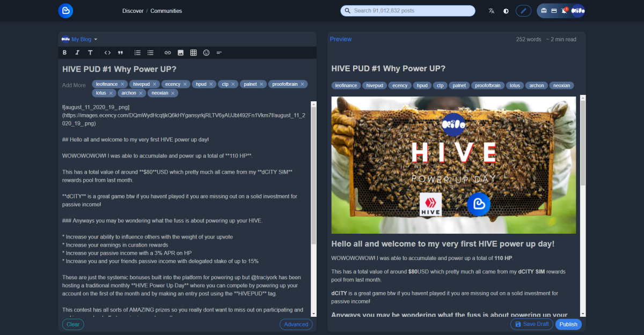Insert a table from the toolbar

193,53
